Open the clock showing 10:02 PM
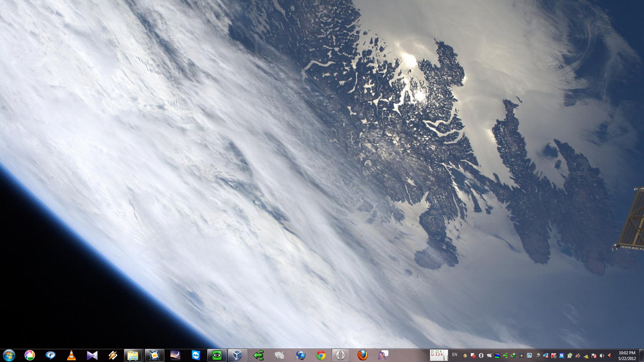This screenshot has width=644, height=362. (x=627, y=356)
